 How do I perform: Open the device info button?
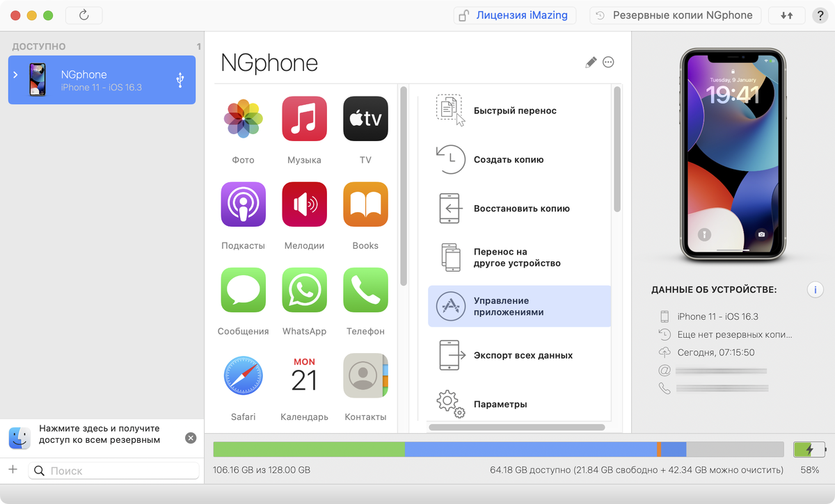815,290
